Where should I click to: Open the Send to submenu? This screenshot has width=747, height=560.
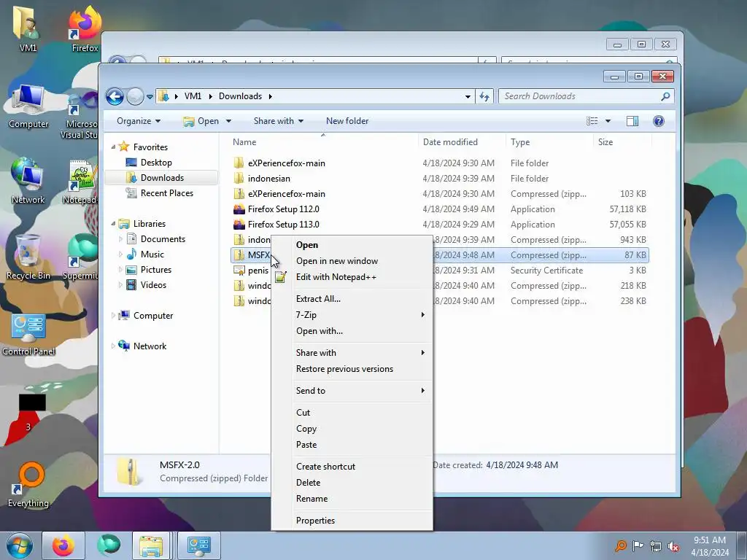[x=352, y=391]
